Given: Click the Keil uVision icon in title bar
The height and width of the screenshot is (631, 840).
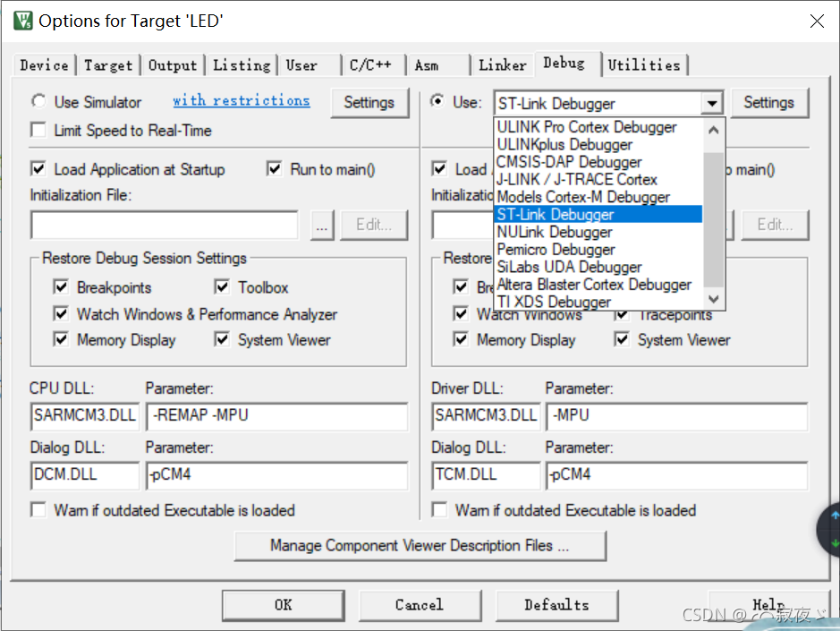Looking at the screenshot, I should click(23, 21).
